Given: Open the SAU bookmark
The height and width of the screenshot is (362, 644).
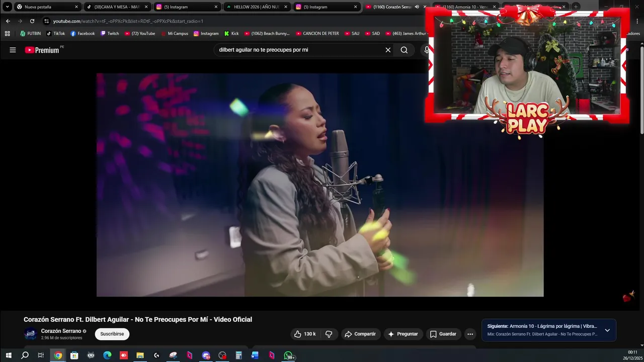Looking at the screenshot, I should coord(352,33).
